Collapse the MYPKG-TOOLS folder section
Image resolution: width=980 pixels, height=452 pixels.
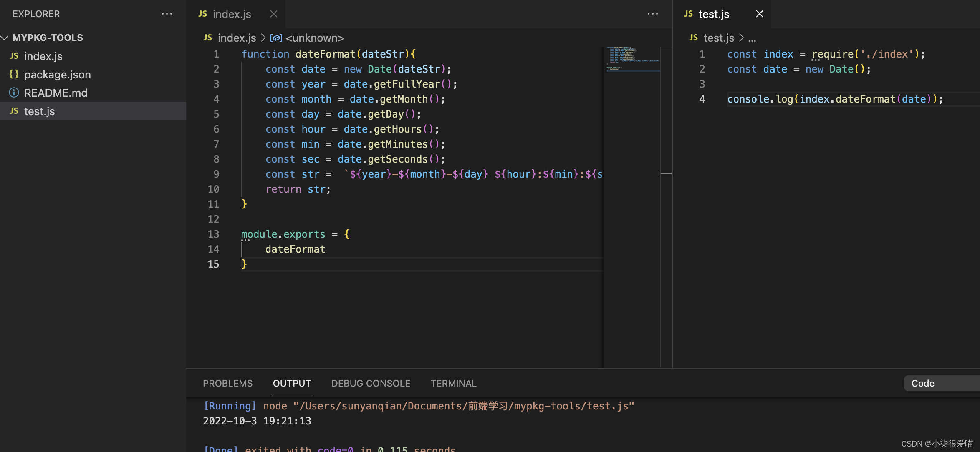[5, 38]
